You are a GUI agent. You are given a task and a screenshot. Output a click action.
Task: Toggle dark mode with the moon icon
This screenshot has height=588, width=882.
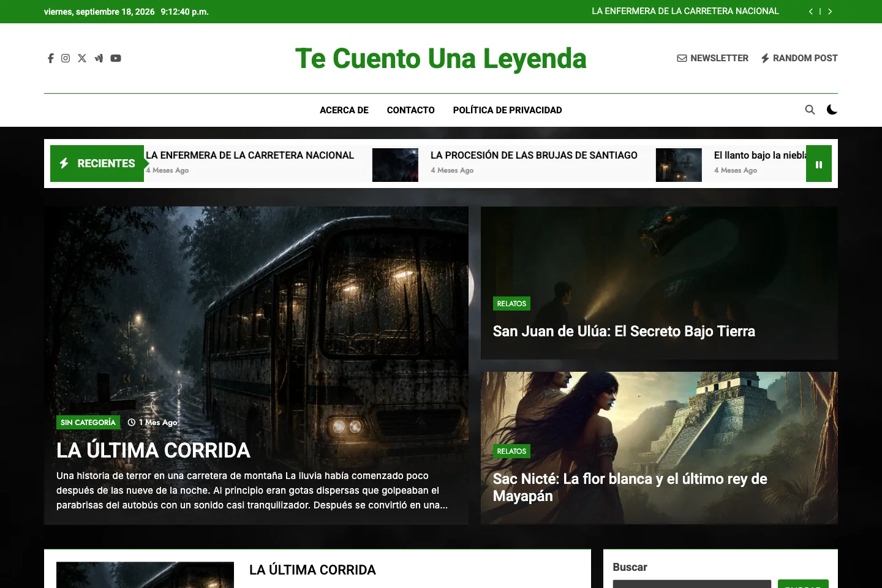pos(832,110)
